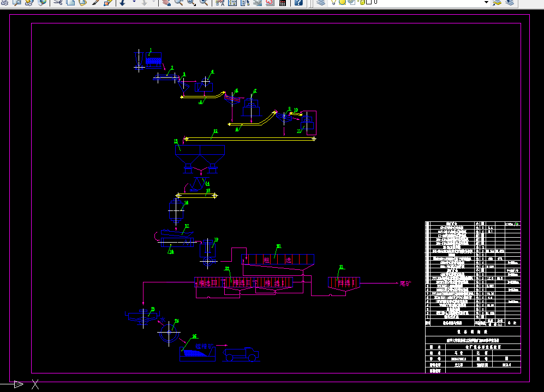544x392 pixels.
Task: Open the Sheet Set Manager icon
Action: click(258, 2)
